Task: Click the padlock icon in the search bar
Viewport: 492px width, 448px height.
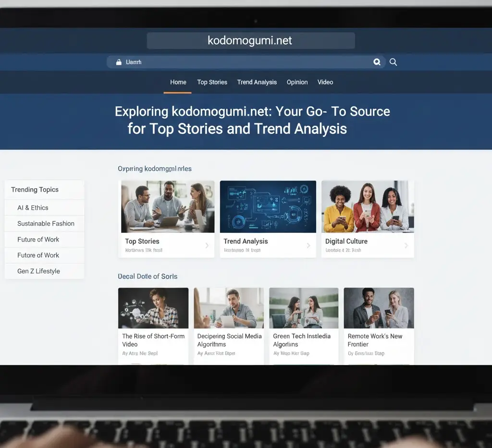Action: (118, 62)
